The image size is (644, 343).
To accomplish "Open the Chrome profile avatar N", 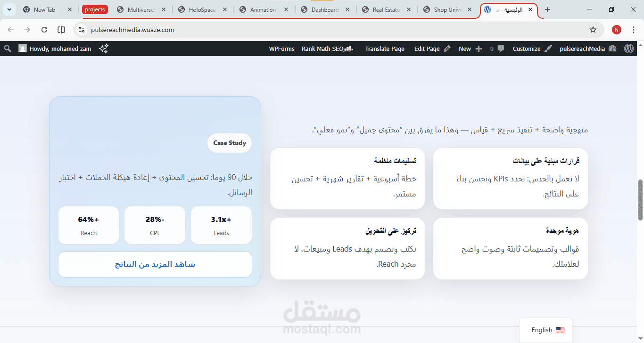I will [x=617, y=30].
